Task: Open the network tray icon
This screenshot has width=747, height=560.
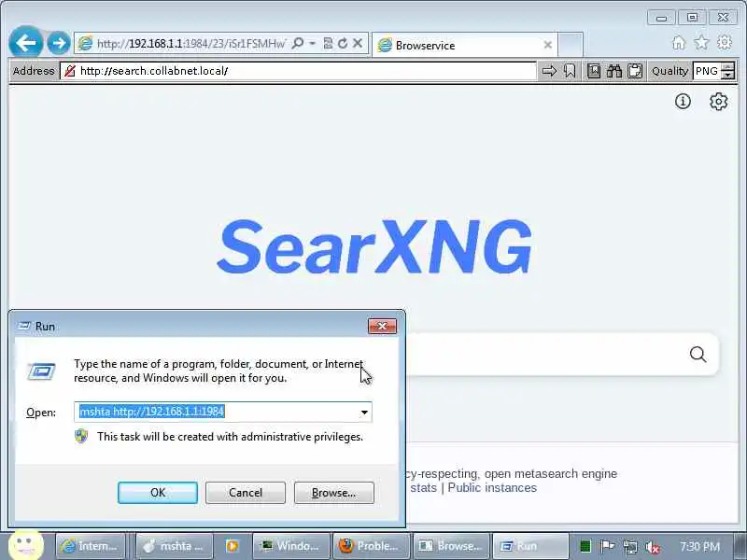Action: coord(629,547)
